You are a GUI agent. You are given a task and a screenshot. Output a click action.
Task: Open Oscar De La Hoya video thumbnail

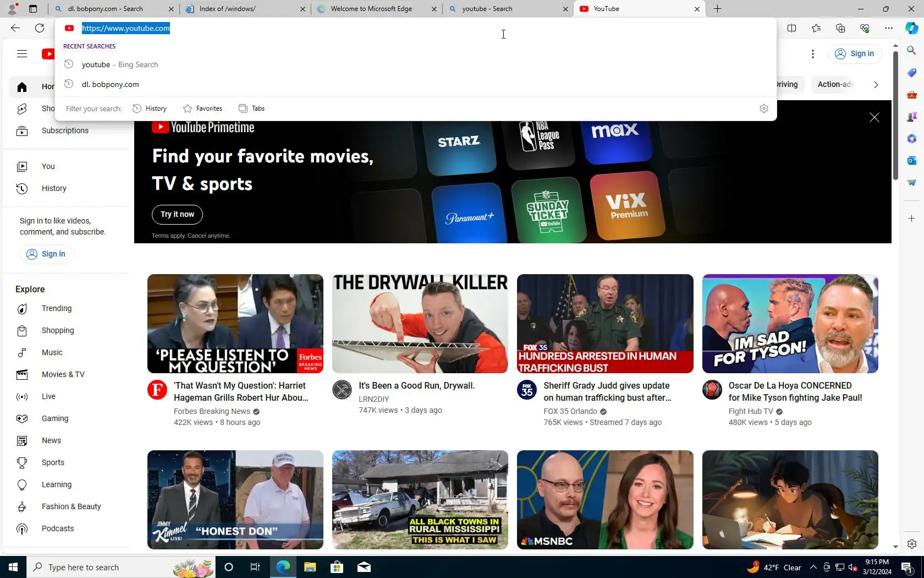(790, 324)
